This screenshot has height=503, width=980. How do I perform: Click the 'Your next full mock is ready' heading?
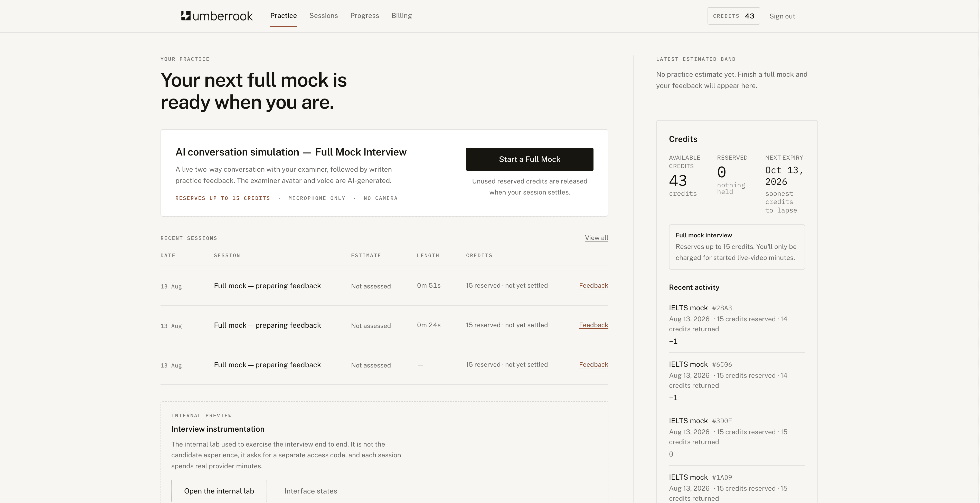[x=253, y=91]
